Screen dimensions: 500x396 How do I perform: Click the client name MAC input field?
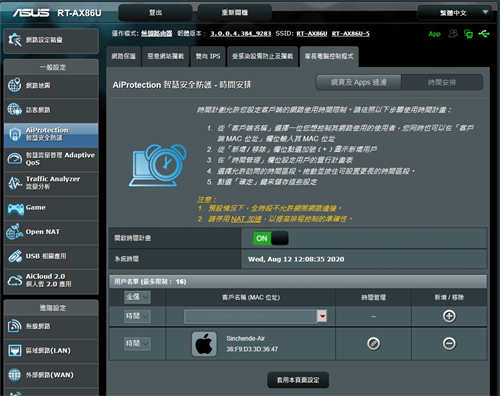250,316
